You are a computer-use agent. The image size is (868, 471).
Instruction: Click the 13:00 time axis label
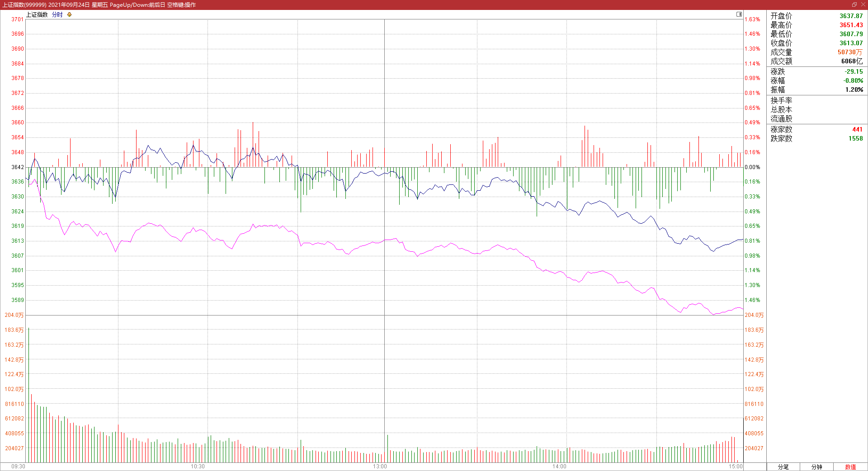click(x=380, y=466)
